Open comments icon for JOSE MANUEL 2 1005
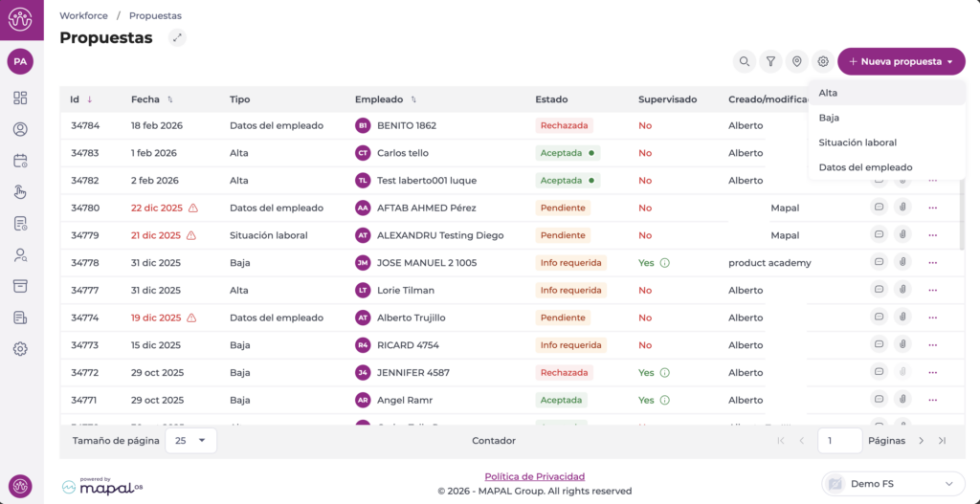The image size is (980, 504). pyautogui.click(x=879, y=263)
